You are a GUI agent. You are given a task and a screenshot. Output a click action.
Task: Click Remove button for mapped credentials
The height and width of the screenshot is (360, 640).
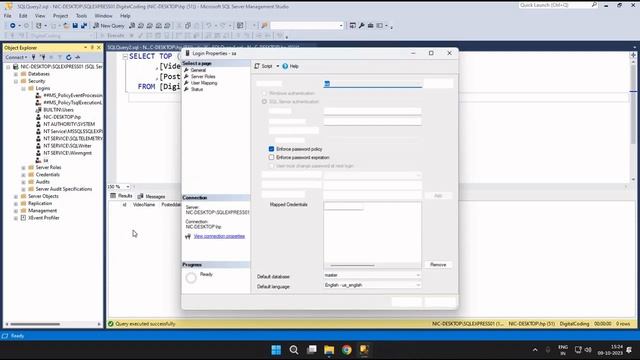coord(438,264)
